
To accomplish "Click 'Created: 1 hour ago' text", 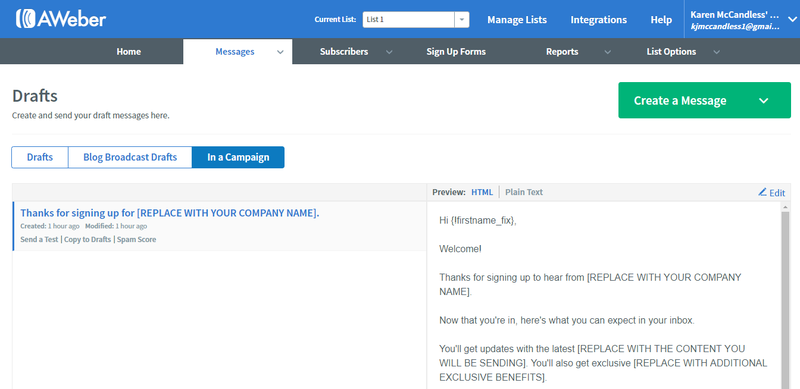I will pos(50,226).
